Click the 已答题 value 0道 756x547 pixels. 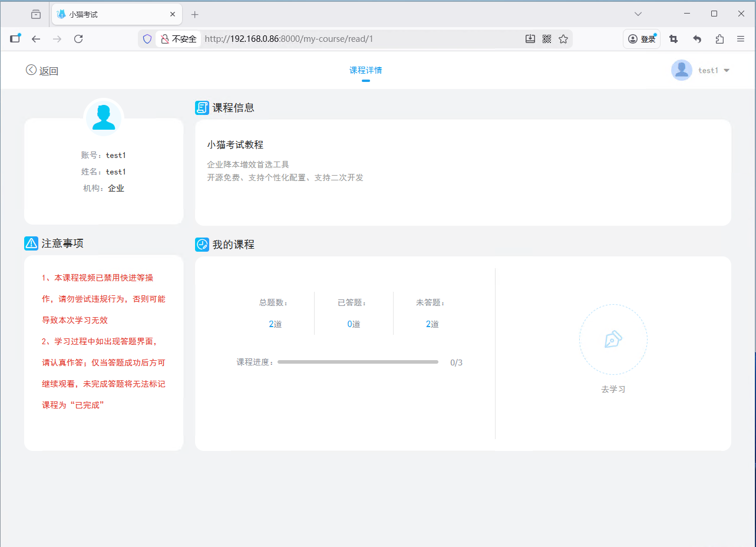click(x=354, y=324)
